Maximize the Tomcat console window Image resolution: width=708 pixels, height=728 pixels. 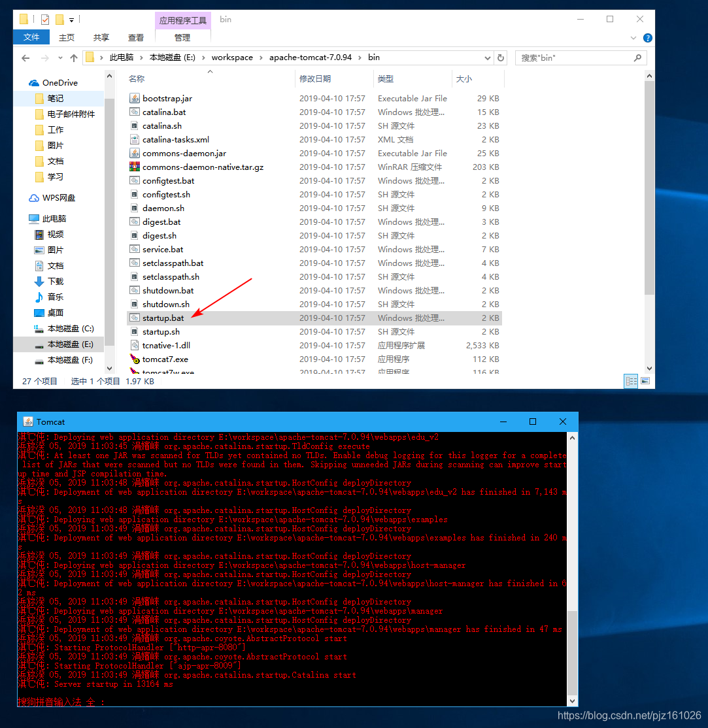tap(533, 422)
